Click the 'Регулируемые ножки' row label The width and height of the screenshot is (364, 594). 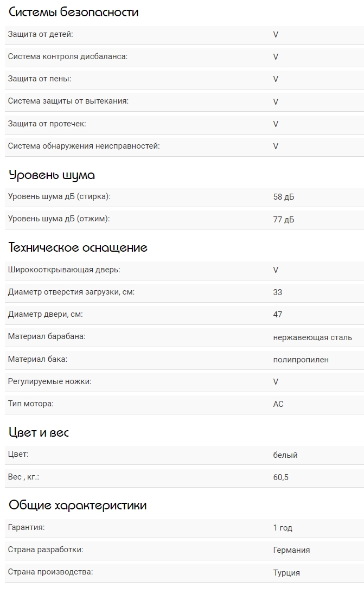click(x=49, y=381)
